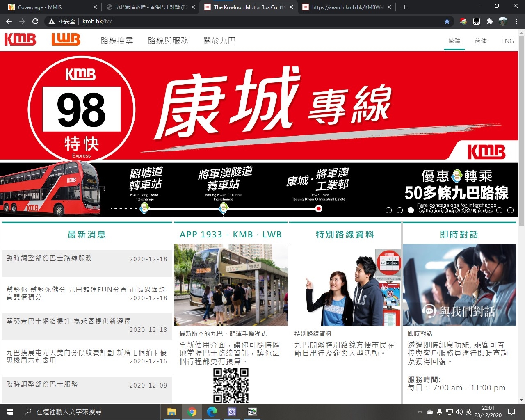Switch language to 繁體

coord(454,41)
